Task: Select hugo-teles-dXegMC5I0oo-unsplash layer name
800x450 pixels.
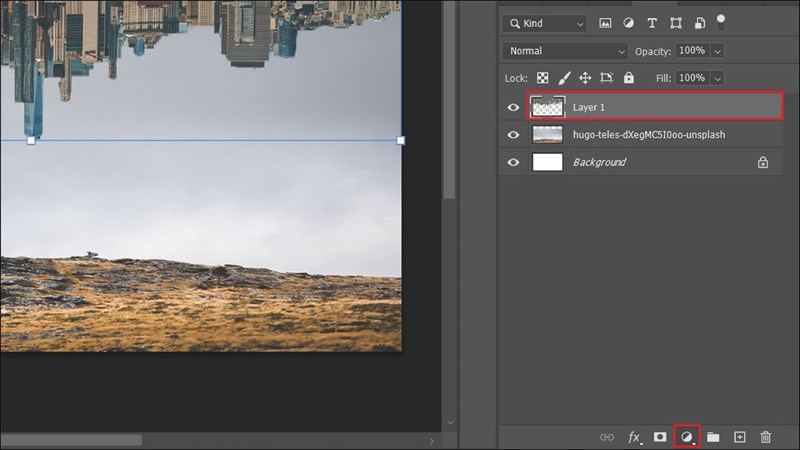Action: click(x=649, y=135)
